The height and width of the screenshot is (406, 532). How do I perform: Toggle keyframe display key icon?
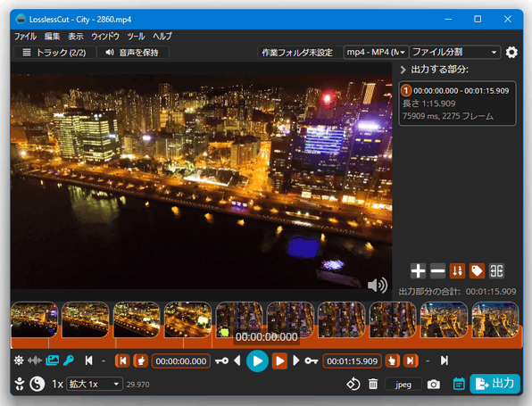pyautogui.click(x=69, y=360)
